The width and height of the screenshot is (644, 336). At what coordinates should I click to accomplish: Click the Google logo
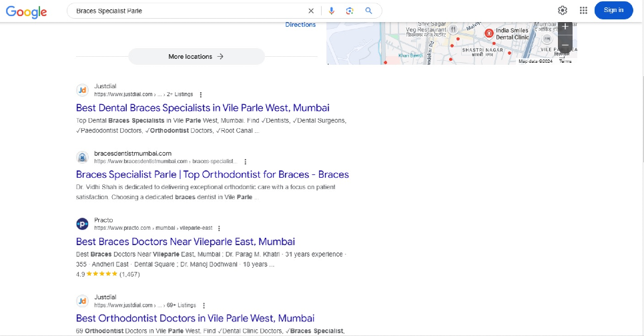click(26, 11)
